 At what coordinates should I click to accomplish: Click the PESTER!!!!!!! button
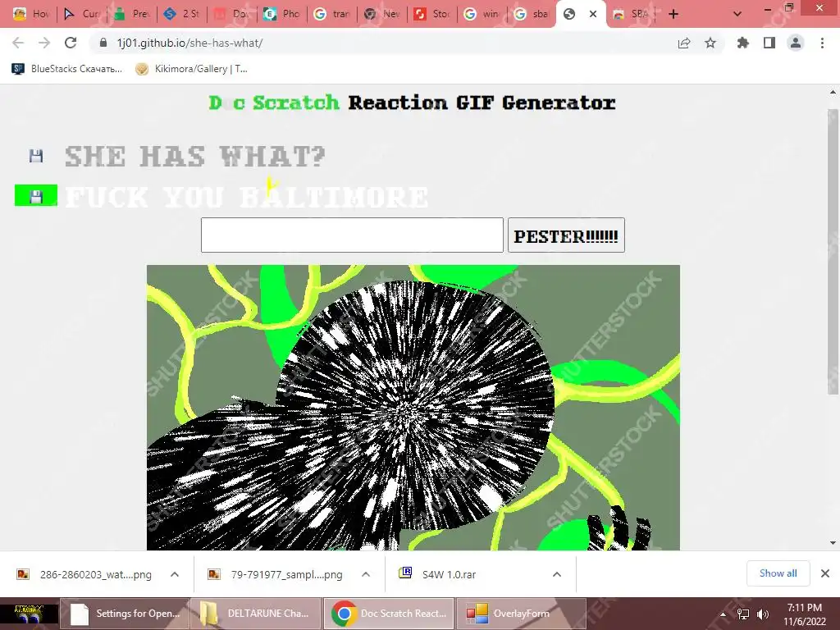566,235
